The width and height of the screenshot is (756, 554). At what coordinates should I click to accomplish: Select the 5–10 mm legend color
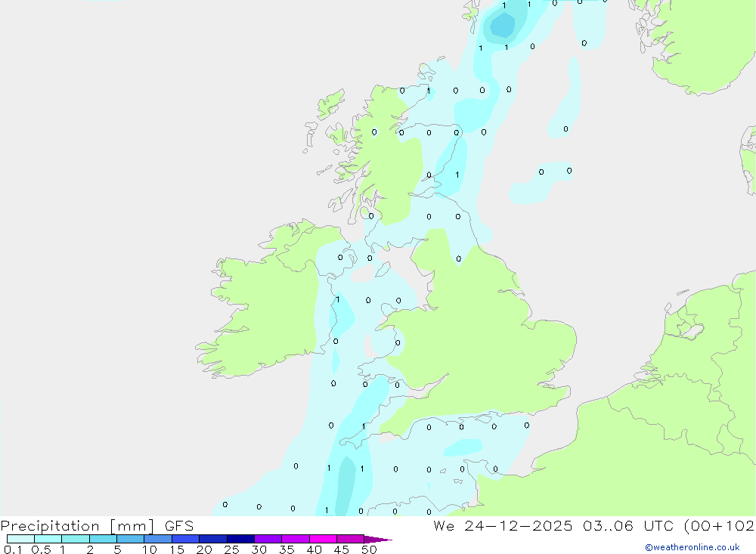(131, 539)
